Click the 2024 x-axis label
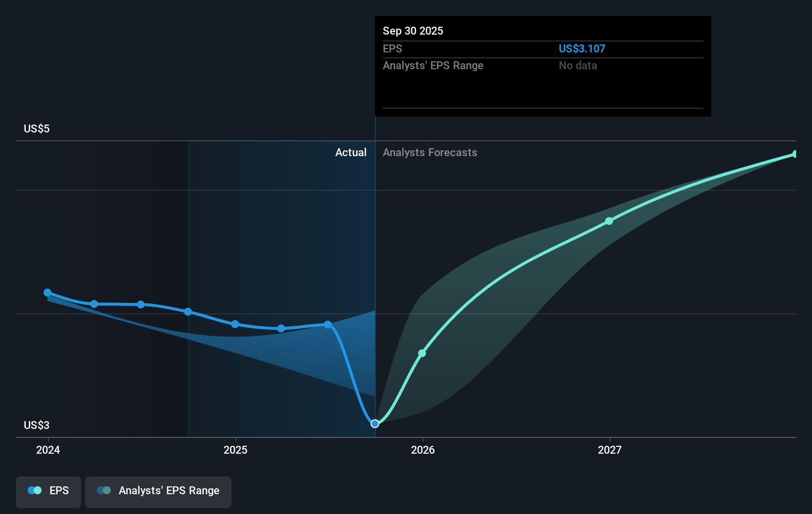Image resolution: width=812 pixels, height=514 pixels. pyautogui.click(x=48, y=450)
